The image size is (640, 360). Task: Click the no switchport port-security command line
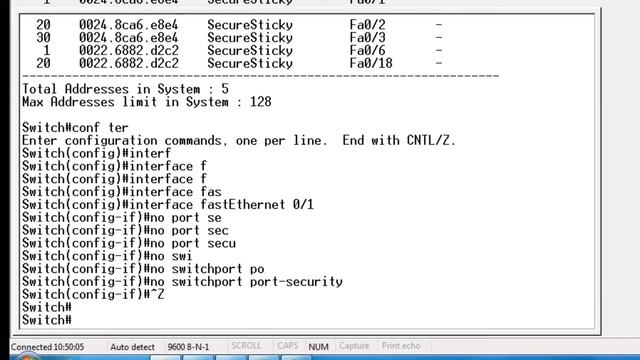tap(182, 282)
